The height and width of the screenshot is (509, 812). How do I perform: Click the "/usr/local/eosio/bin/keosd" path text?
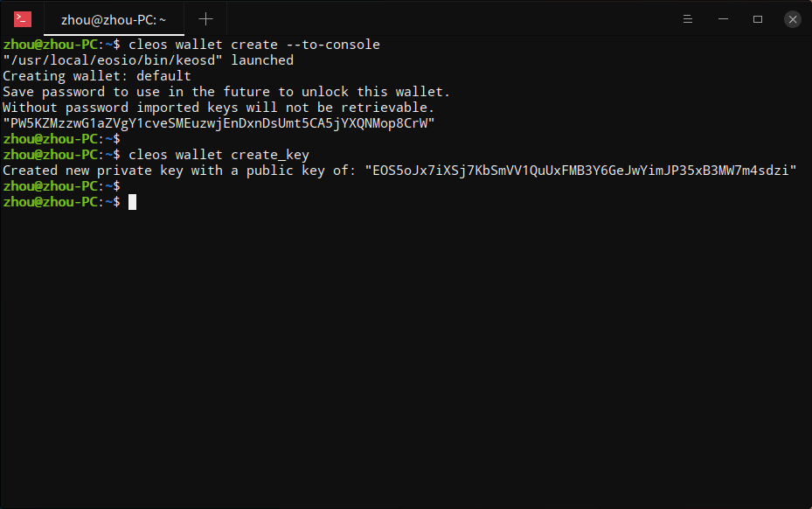113,60
